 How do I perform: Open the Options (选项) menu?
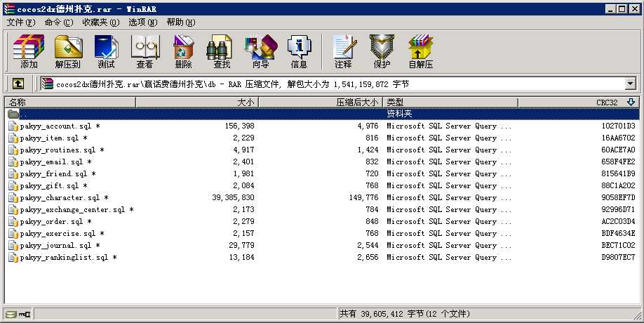pyautogui.click(x=142, y=22)
